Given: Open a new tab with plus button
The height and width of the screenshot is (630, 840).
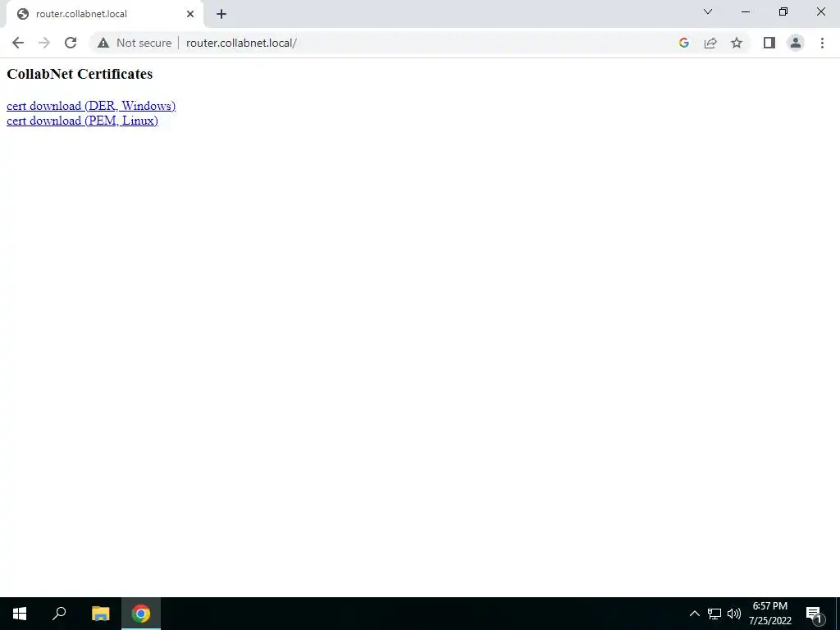Looking at the screenshot, I should point(221,14).
